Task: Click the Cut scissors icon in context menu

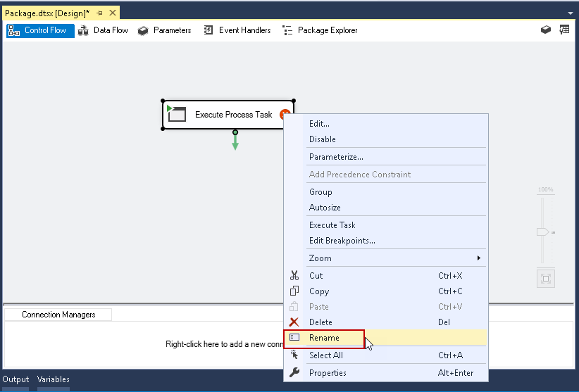Action: click(x=294, y=276)
